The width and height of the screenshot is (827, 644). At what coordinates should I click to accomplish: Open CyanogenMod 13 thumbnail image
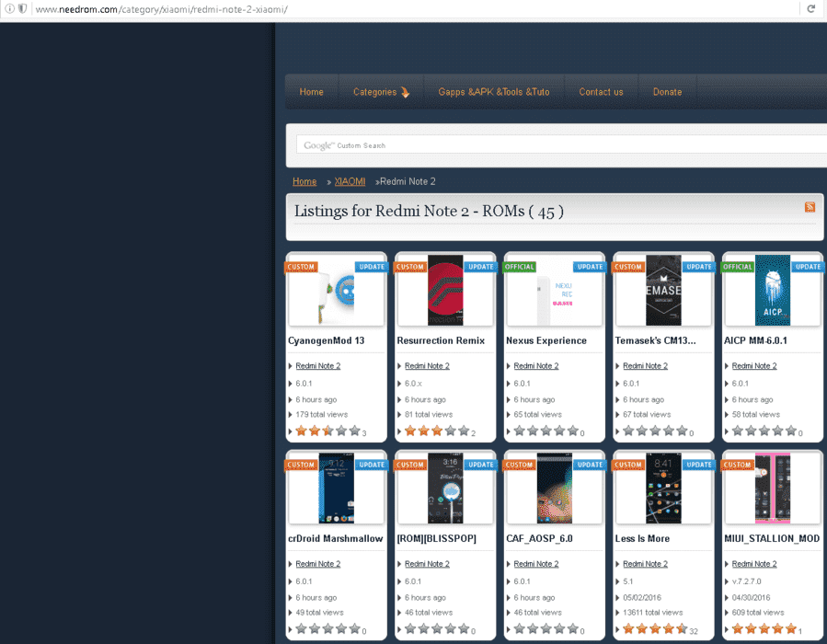click(337, 290)
